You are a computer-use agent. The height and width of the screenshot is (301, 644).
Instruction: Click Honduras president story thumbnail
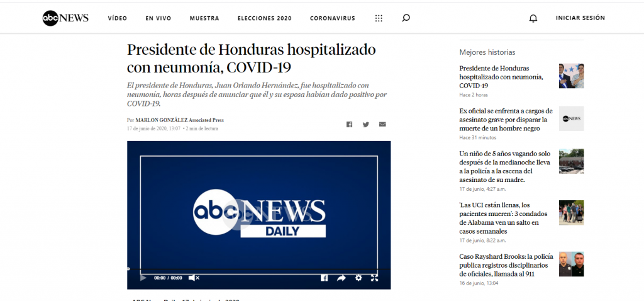tap(571, 76)
